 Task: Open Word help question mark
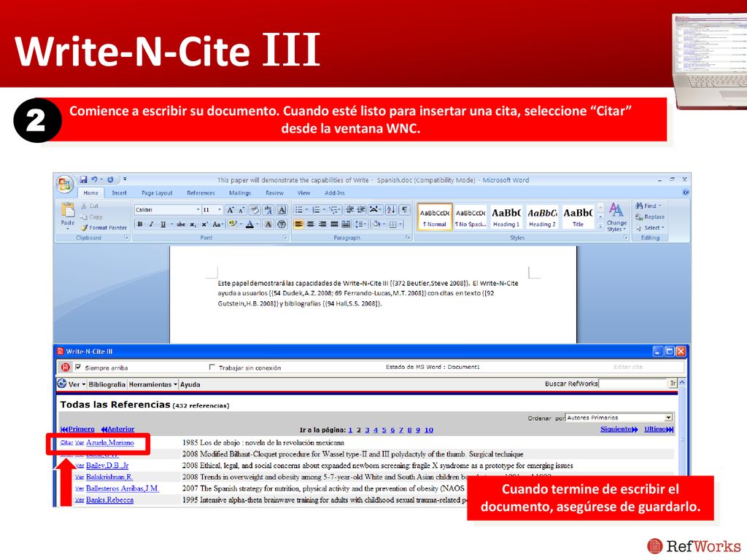click(x=686, y=192)
